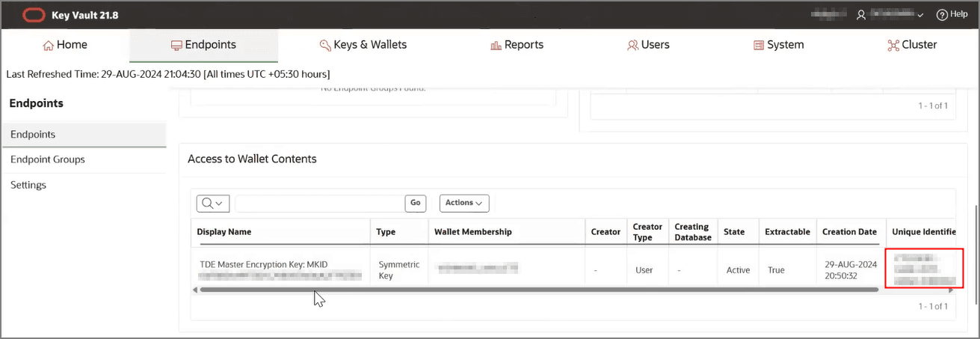Switch to the Users tab
The height and width of the screenshot is (339, 980).
pos(648,45)
